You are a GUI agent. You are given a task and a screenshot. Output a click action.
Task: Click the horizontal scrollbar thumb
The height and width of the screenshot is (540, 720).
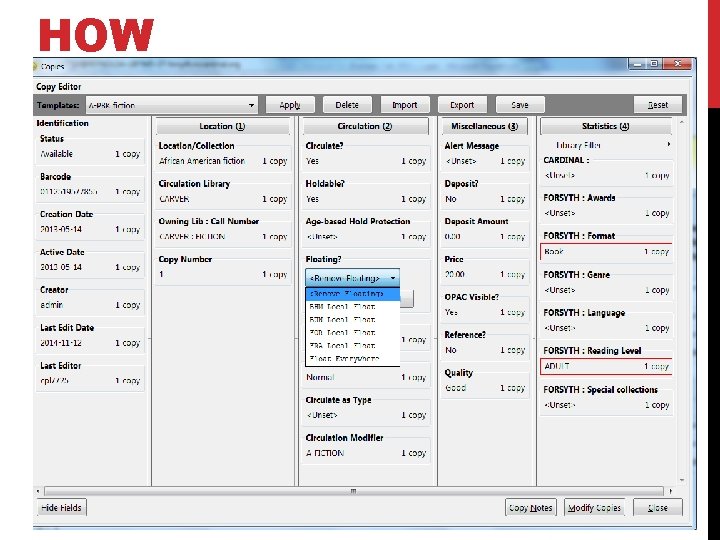click(x=354, y=491)
